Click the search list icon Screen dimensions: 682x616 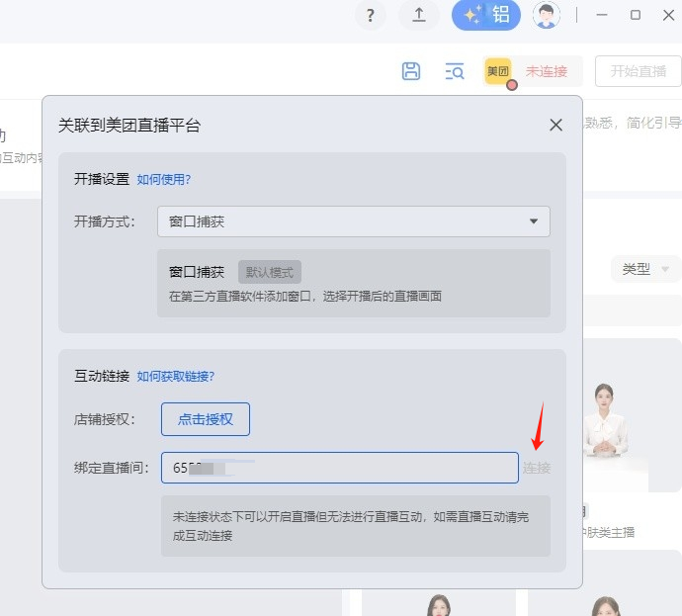click(455, 71)
